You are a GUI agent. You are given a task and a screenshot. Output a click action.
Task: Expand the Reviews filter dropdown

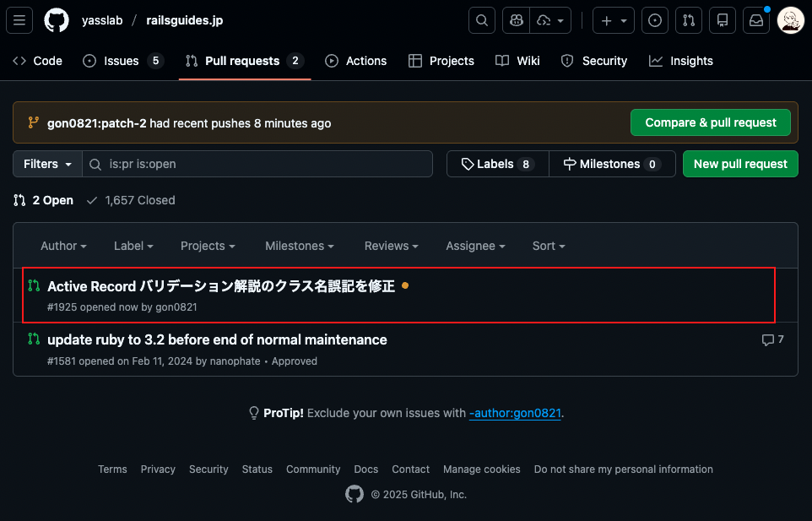click(391, 246)
